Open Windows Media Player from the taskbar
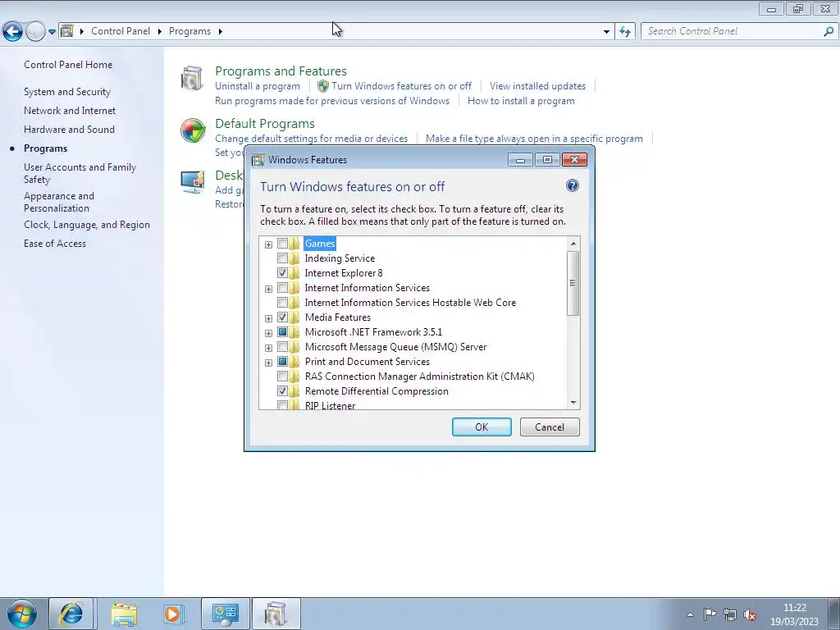Screen dimensions: 840x630 point(174,614)
